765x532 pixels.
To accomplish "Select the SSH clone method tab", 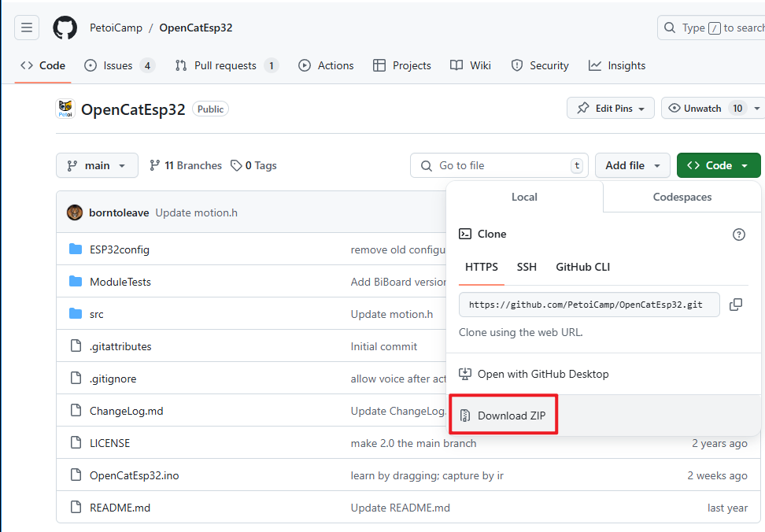I will (x=527, y=268).
